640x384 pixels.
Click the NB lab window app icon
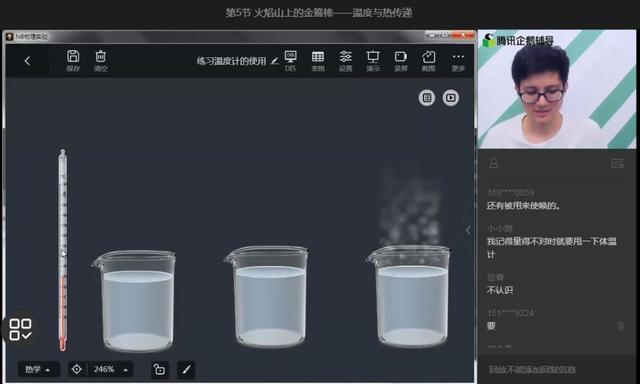(9, 36)
